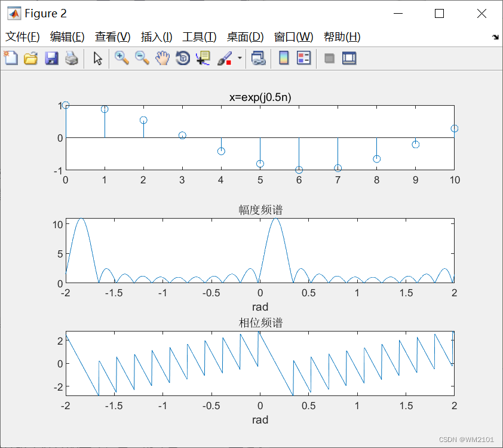Viewport: 503px width, 448px height.
Task: Select the Rotate 3D tool
Action: coord(183,59)
